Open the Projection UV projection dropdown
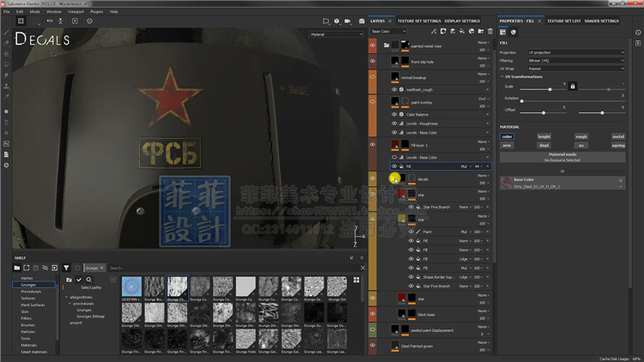This screenshot has height=362, width=644. click(x=576, y=52)
